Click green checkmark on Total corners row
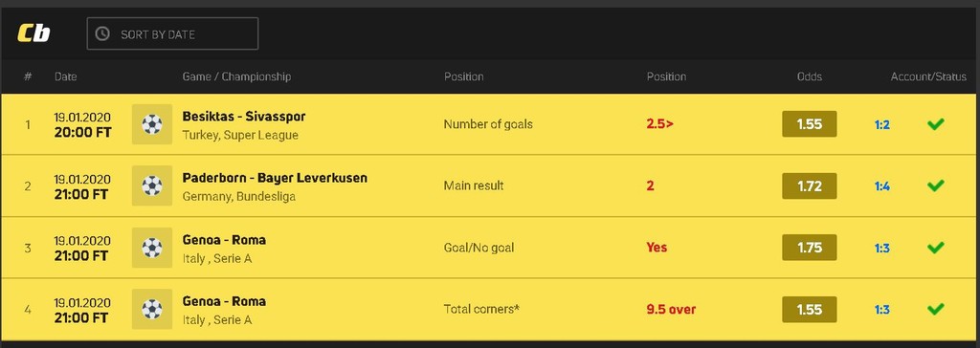 [x=936, y=309]
